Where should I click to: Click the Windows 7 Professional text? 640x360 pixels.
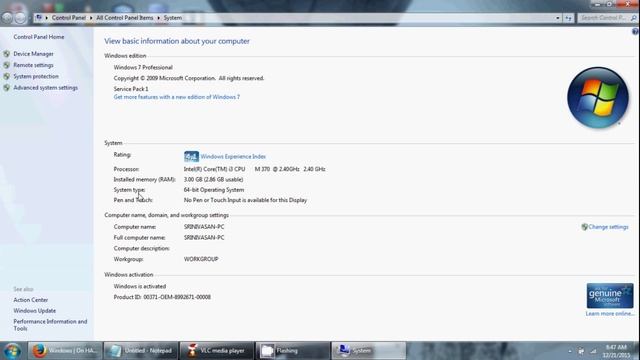point(143,67)
